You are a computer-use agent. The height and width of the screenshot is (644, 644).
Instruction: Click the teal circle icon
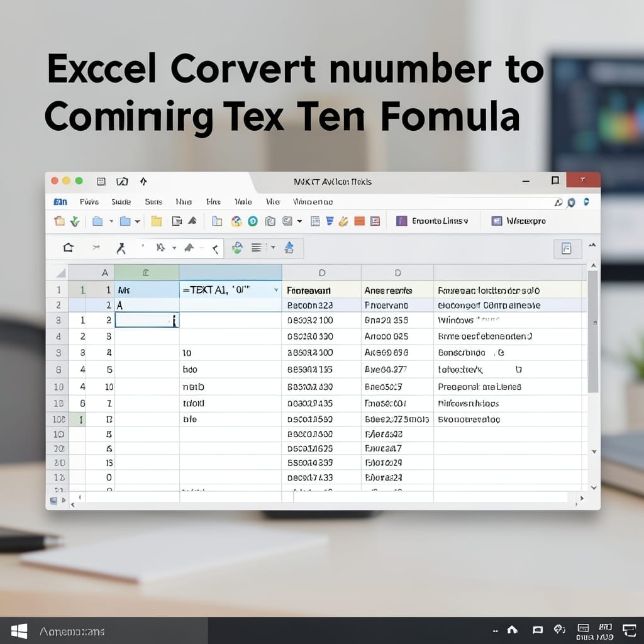[253, 221]
